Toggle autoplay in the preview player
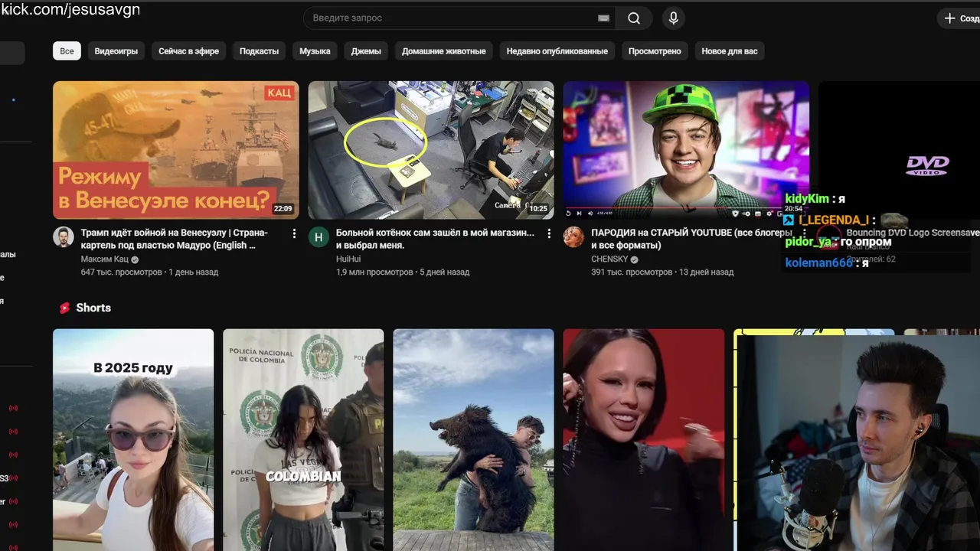This screenshot has width=980, height=551. click(x=746, y=214)
